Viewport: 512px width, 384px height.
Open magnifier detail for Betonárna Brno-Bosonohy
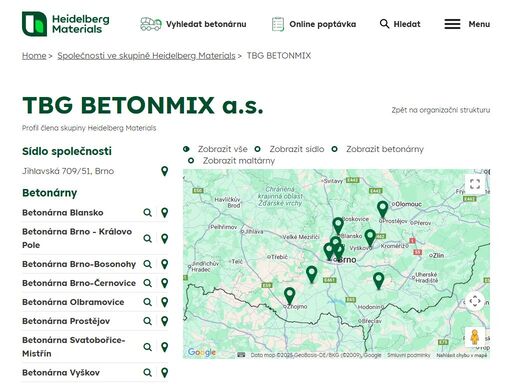tap(147, 264)
